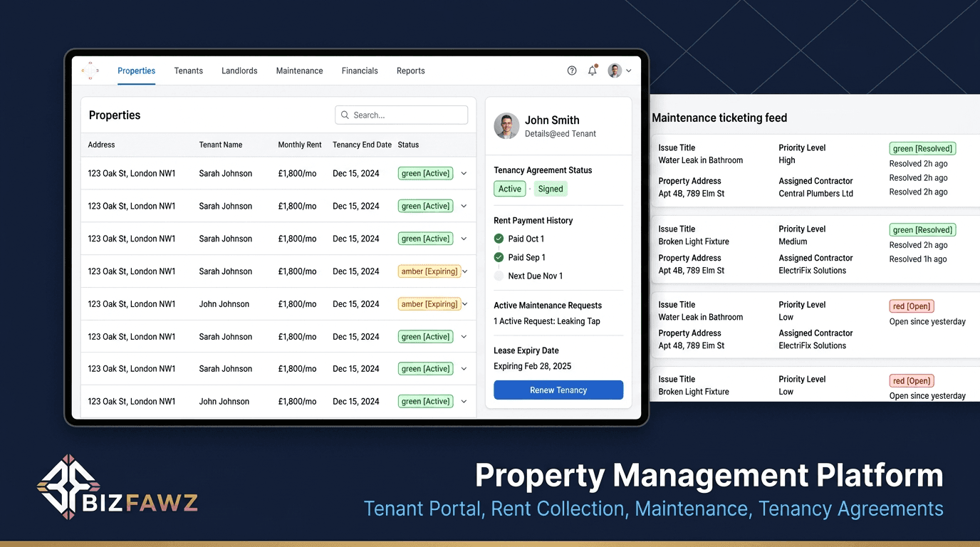This screenshot has width=980, height=547.
Task: Click the Active tenancy agreement badge
Action: [510, 189]
